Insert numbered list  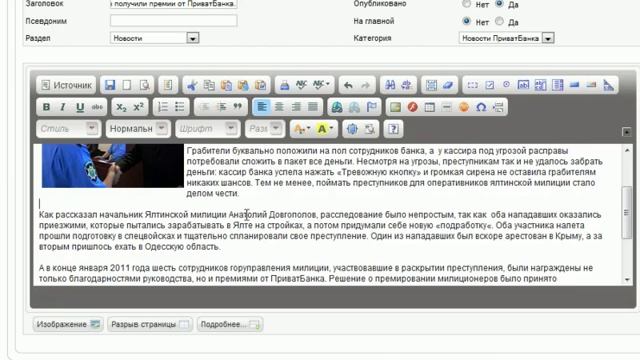point(163,107)
